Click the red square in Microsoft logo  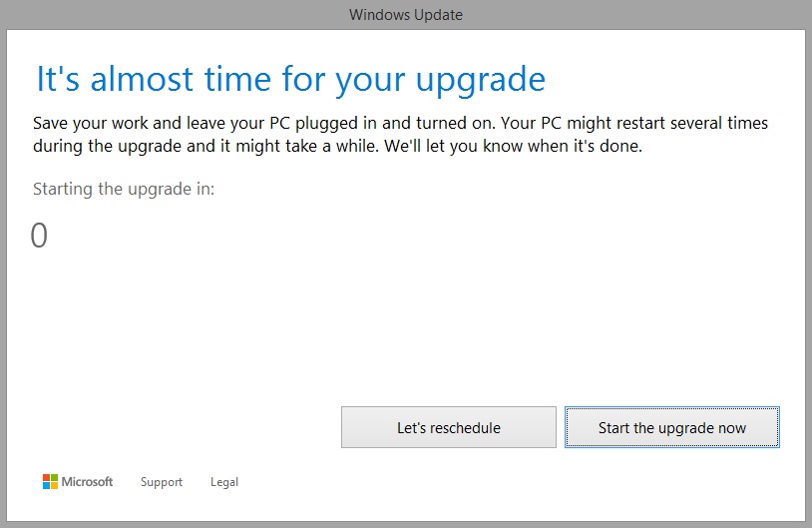47,478
